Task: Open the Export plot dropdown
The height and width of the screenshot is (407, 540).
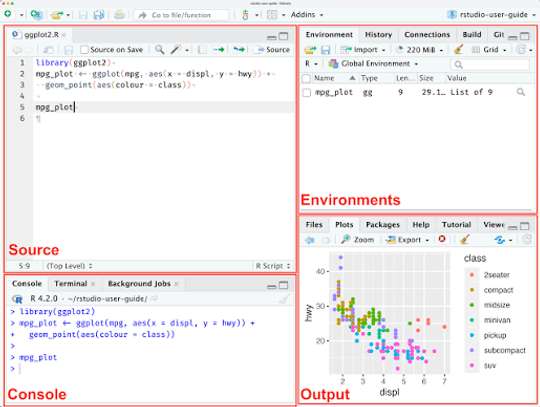Action: pyautogui.click(x=408, y=240)
